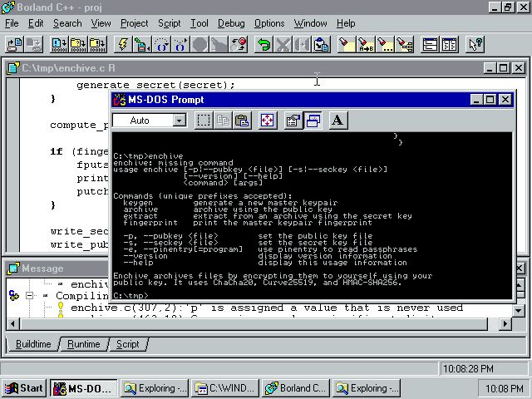532x399 pixels.
Task: Click the green bottle icon beside the lightning bolt
Action: point(142,44)
